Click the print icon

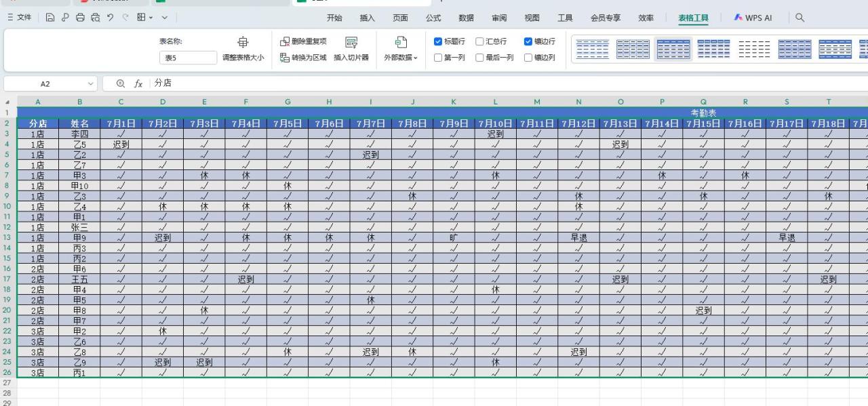pos(80,18)
